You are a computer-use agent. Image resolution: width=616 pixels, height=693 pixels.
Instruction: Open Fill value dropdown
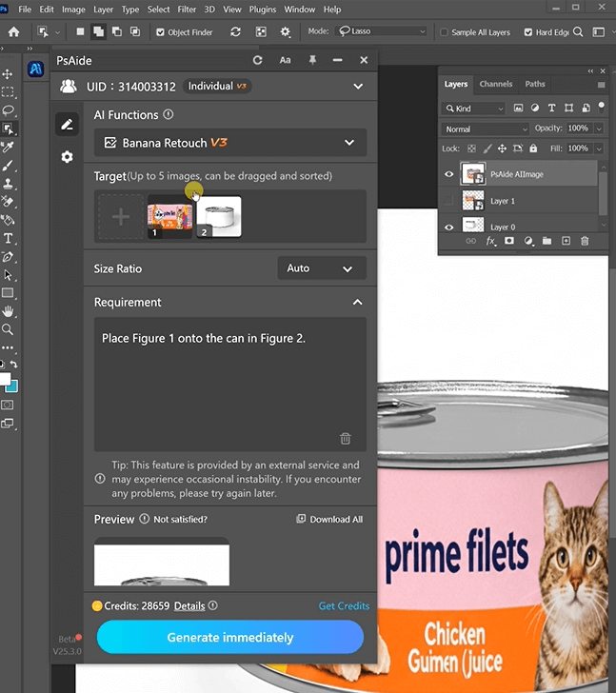click(599, 148)
